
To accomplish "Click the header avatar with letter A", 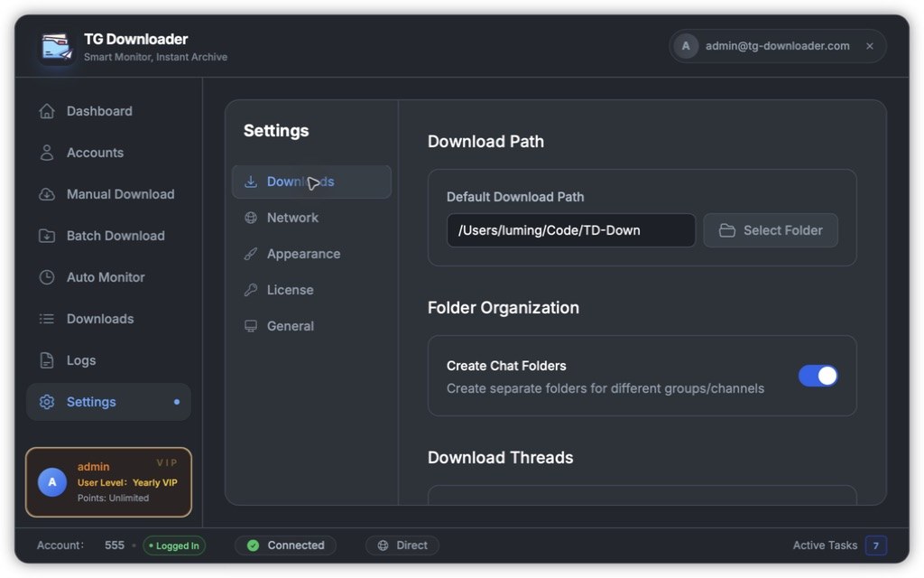I will click(686, 46).
